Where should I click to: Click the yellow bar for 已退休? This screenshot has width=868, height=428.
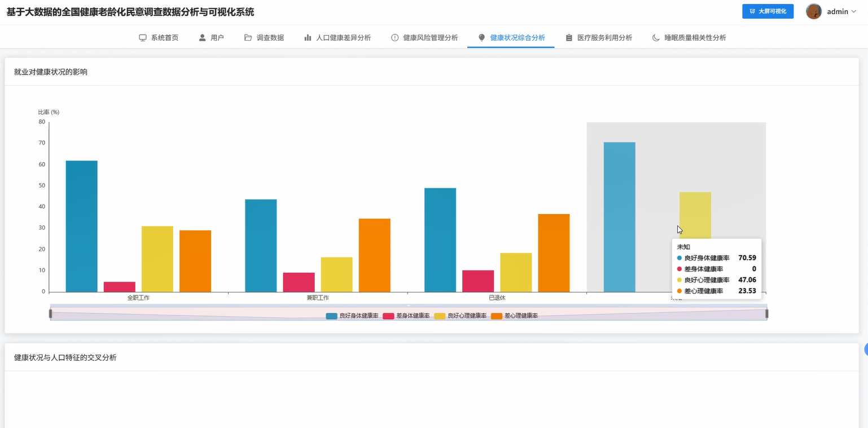516,273
